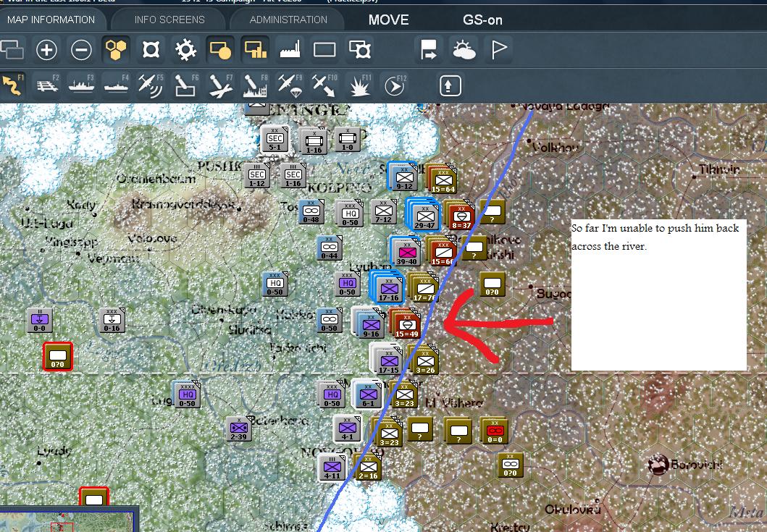Select the 0-16 unit near Luga
Viewport: 767px width, 532px height.
point(112,320)
